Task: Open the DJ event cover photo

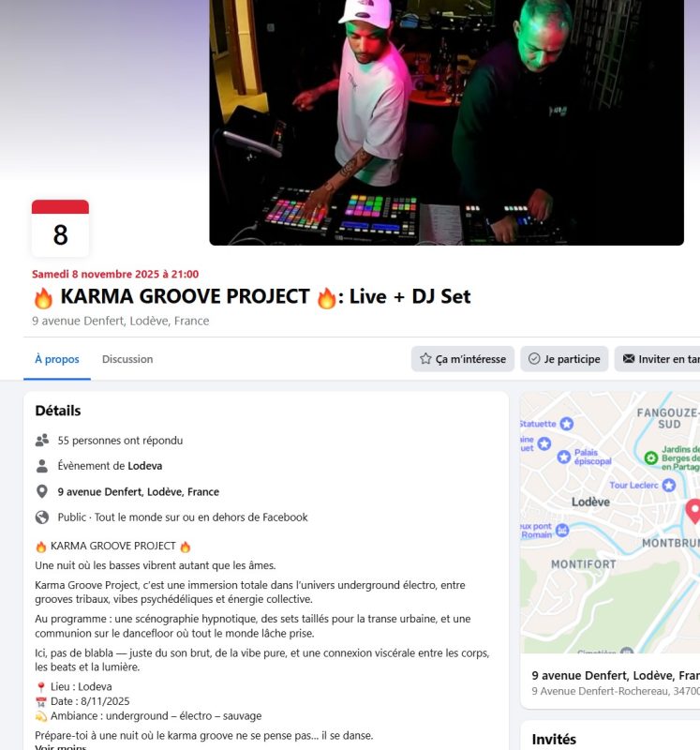Action: click(x=447, y=123)
